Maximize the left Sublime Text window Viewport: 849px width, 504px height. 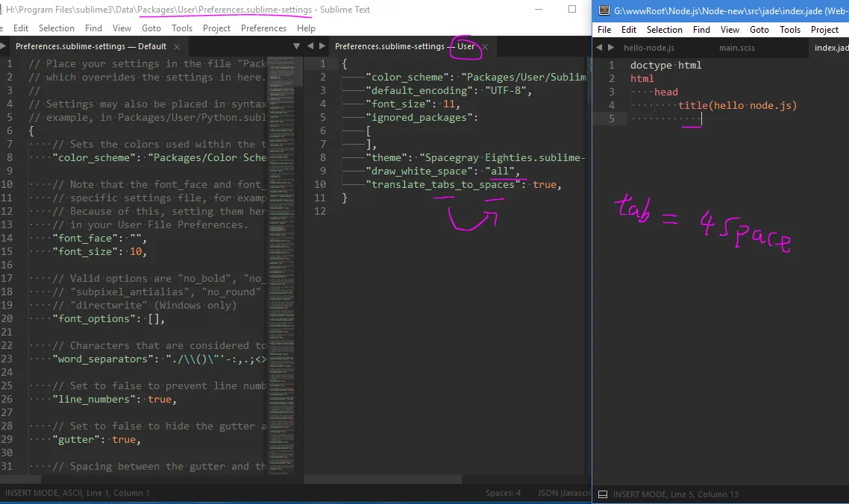[571, 9]
